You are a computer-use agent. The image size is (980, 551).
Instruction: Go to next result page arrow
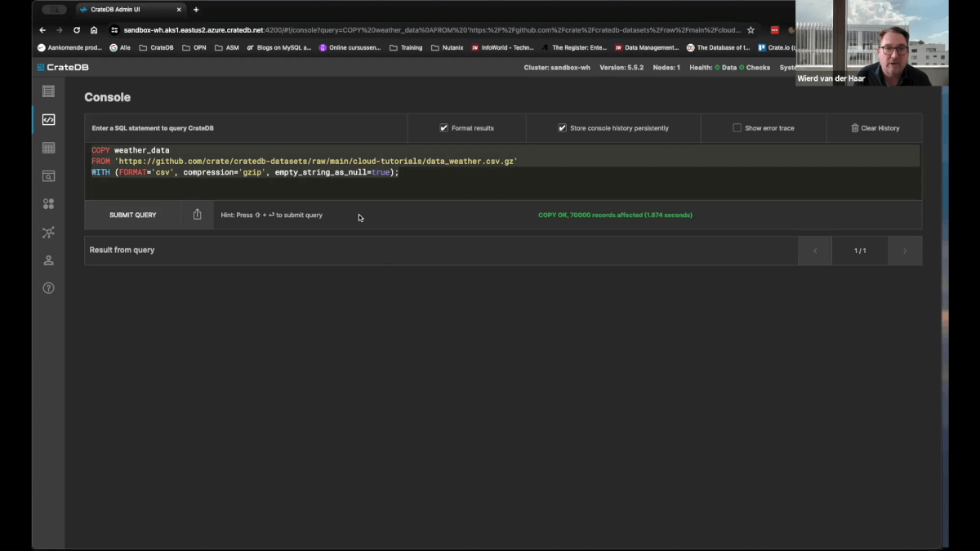(904, 251)
